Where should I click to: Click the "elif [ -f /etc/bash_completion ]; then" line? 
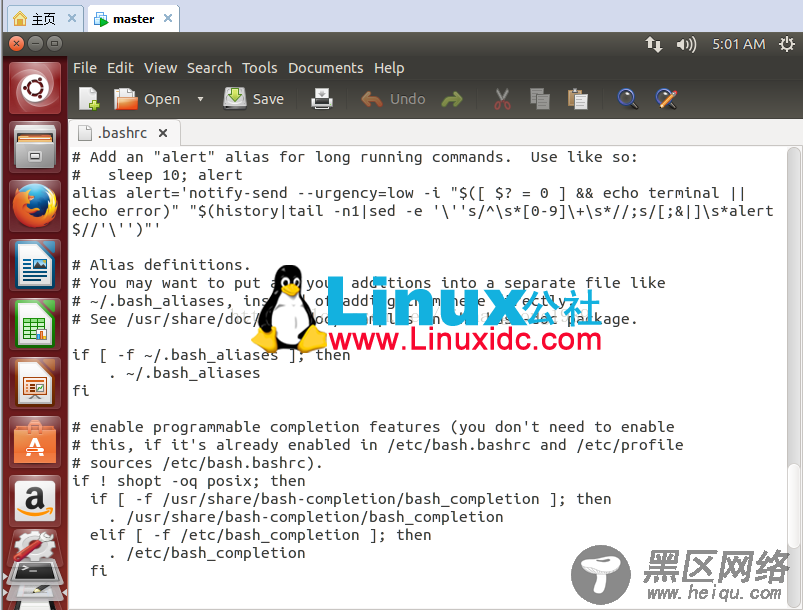(261, 535)
